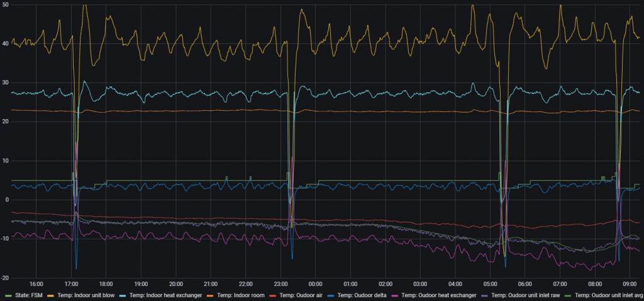644x301 pixels.
Task: Click cyan swatch beside Indoor heat exchanger
Action: pos(123,294)
